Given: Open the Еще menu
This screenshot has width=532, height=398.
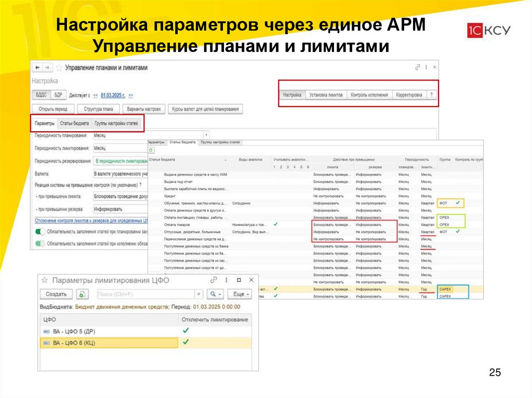Looking at the screenshot, I should pos(240,294).
